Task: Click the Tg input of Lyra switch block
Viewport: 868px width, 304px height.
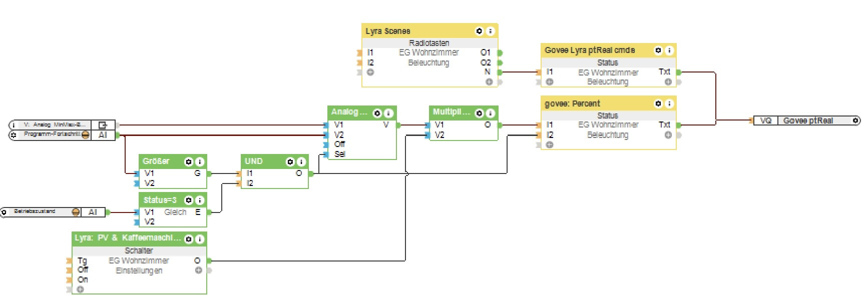Action: pos(82,260)
